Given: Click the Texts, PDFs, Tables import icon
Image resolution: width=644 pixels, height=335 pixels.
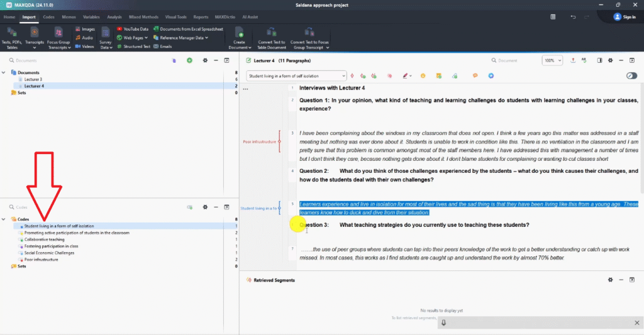Looking at the screenshot, I should point(11,32).
